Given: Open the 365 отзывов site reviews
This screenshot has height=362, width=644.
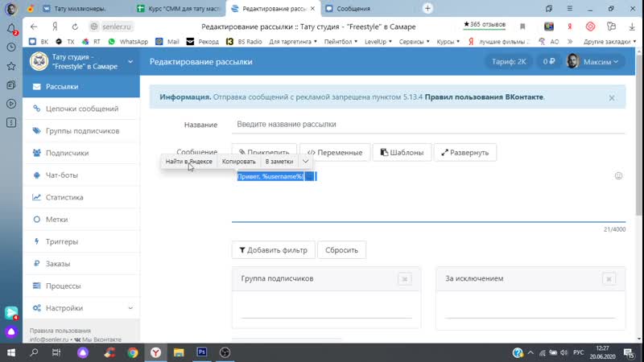Looking at the screenshot, I should [x=485, y=25].
